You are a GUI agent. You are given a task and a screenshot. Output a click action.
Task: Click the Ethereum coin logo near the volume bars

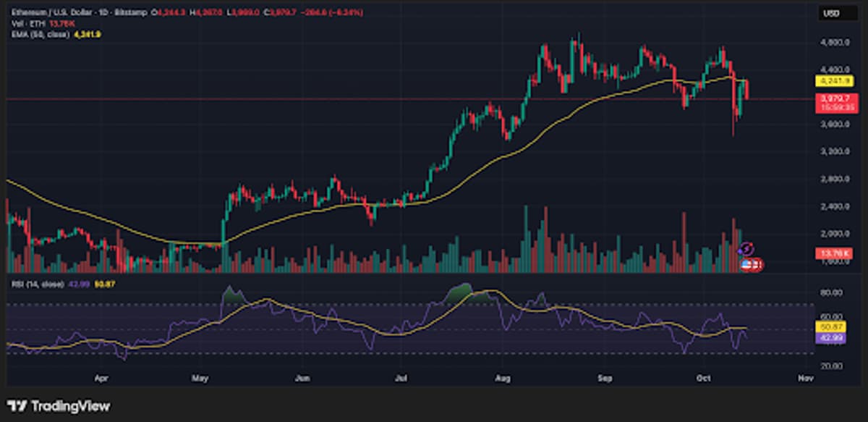[x=746, y=248]
